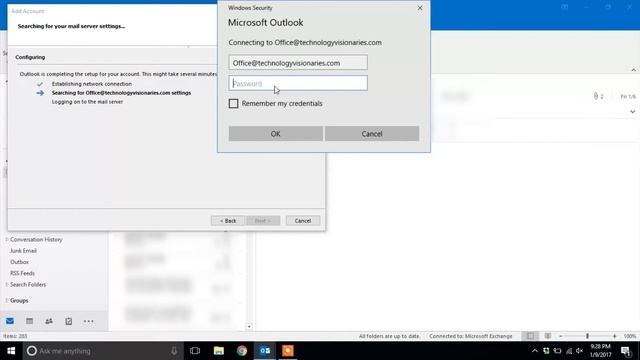
Task: Switch to Normal view in status bar
Action: (530, 336)
